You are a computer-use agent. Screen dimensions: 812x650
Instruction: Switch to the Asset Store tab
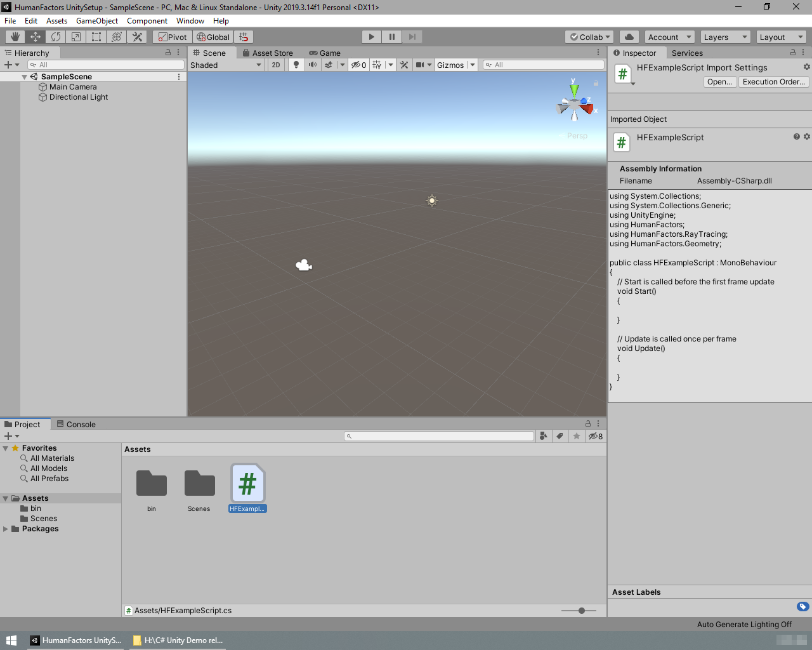[x=268, y=53]
